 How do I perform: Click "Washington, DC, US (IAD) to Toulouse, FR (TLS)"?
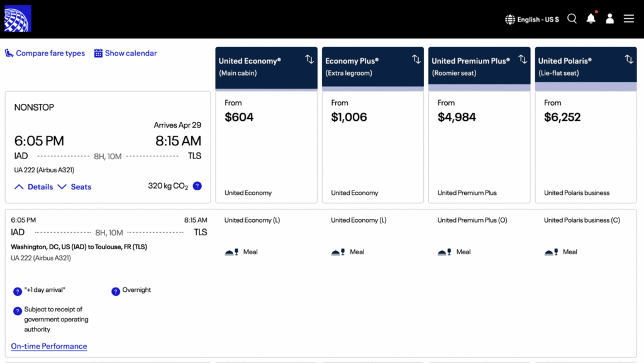pos(79,247)
